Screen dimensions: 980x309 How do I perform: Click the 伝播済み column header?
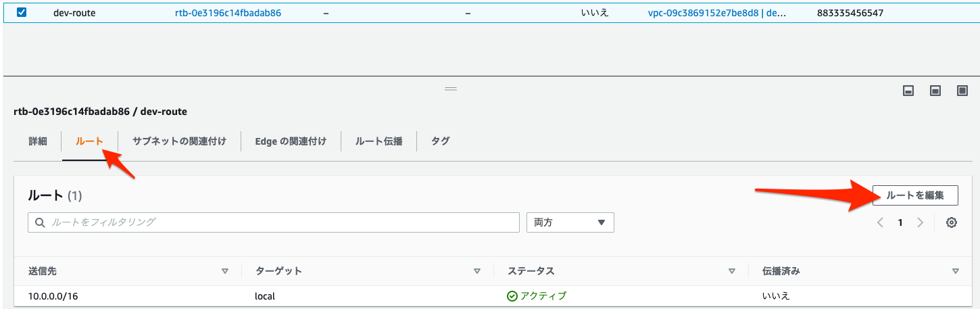point(781,270)
